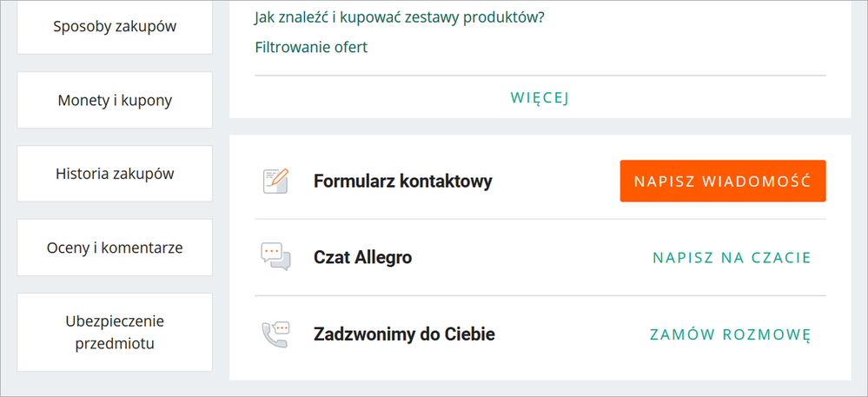The width and height of the screenshot is (868, 397).
Task: Select Monety i kupony in sidebar
Action: (115, 100)
